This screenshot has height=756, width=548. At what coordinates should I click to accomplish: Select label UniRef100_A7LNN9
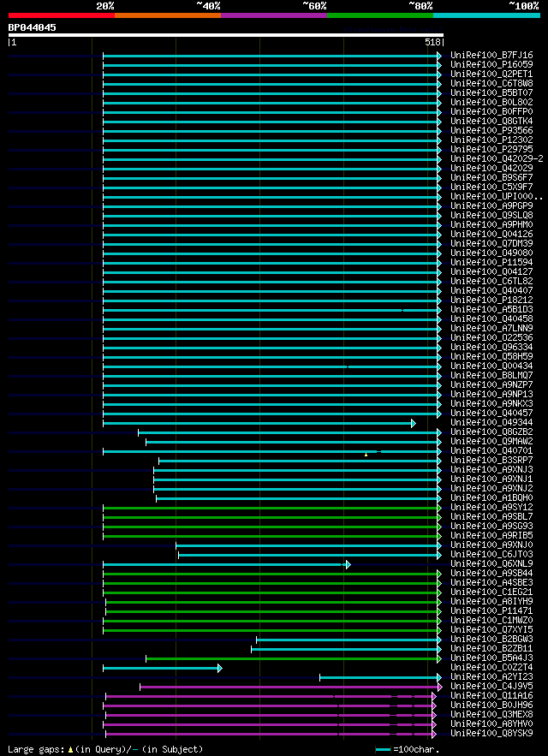point(491,328)
